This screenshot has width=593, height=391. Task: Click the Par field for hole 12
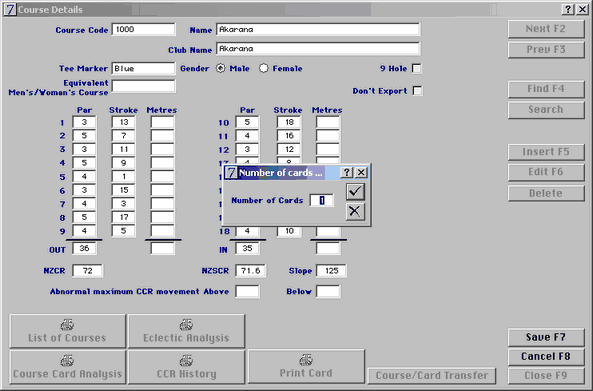pyautogui.click(x=247, y=149)
